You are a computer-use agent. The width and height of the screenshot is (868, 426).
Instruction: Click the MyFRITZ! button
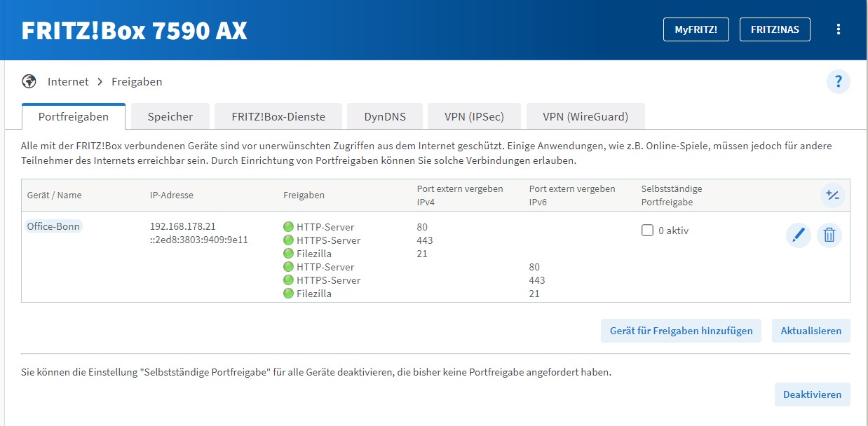(x=696, y=29)
